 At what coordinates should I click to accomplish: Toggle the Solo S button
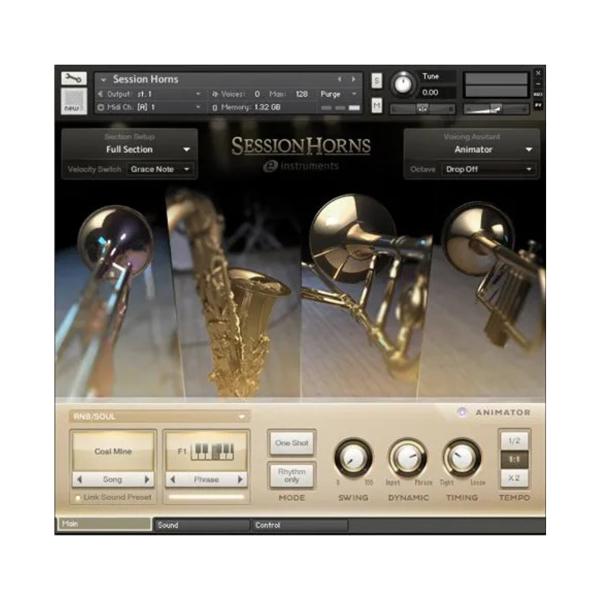point(377,81)
